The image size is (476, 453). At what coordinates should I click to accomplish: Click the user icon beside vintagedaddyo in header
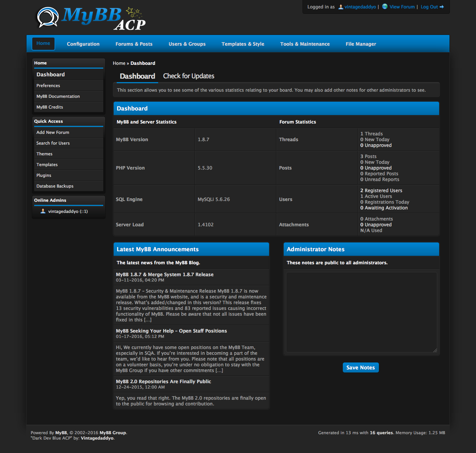340,7
